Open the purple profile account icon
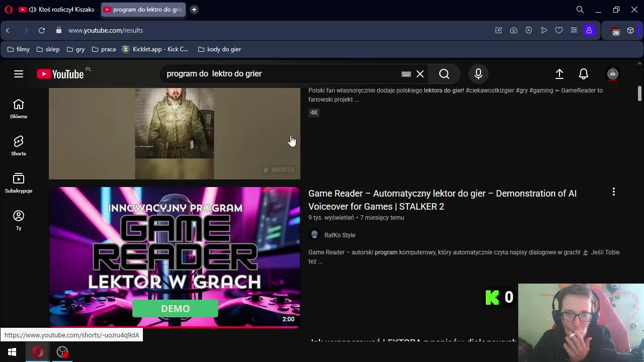 pyautogui.click(x=589, y=31)
